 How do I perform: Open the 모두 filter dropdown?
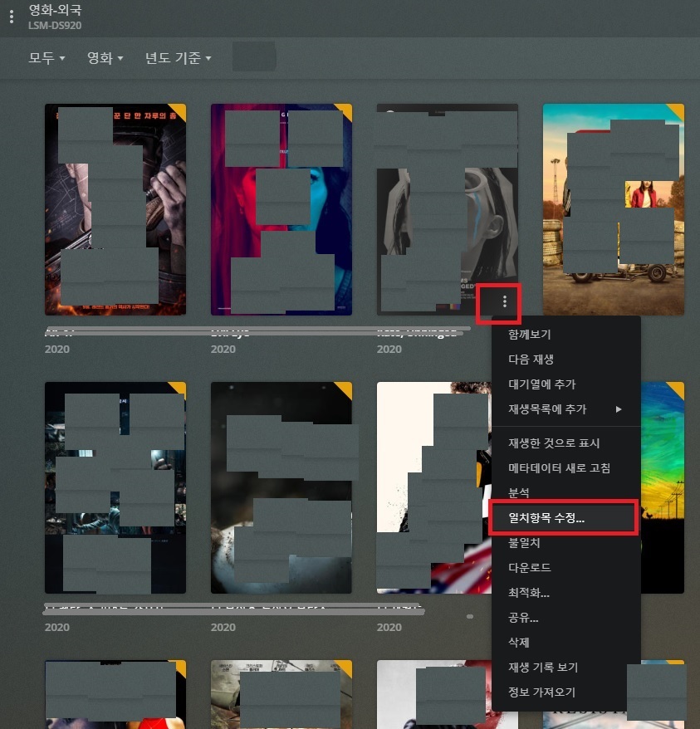(47, 58)
